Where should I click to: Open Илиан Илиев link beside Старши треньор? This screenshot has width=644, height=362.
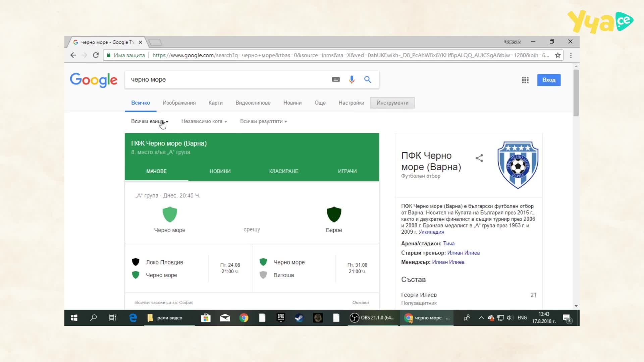coord(464,253)
